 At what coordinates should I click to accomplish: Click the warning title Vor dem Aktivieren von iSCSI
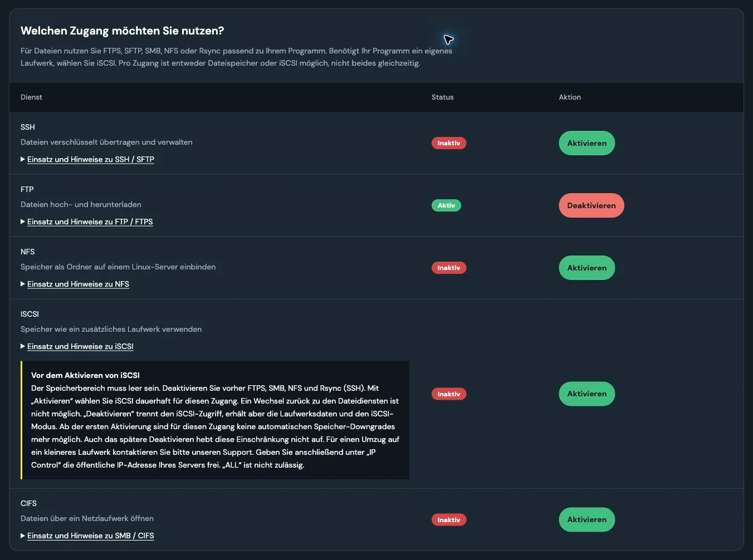point(85,375)
